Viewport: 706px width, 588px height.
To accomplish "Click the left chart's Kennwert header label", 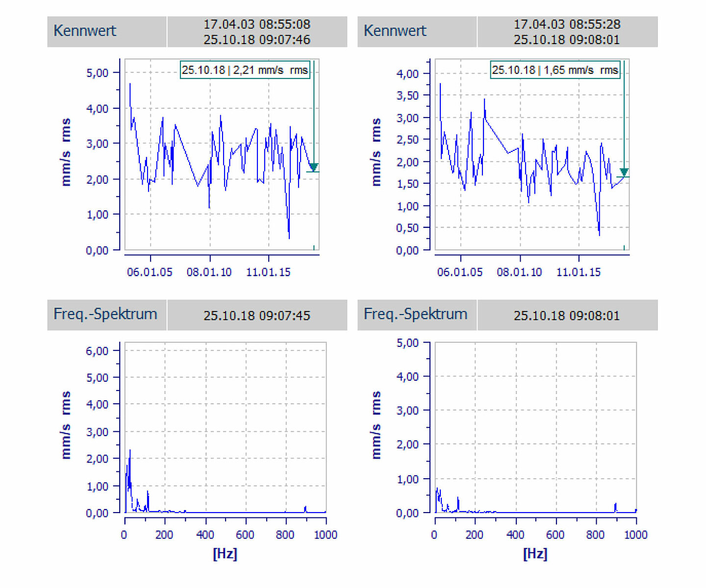I will point(85,31).
